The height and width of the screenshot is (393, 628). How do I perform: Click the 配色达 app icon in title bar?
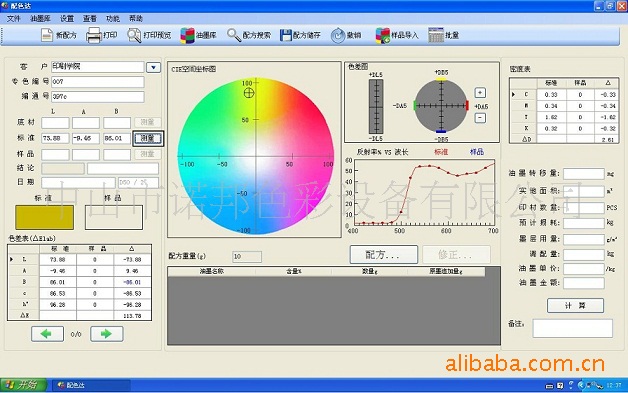pos(5,6)
